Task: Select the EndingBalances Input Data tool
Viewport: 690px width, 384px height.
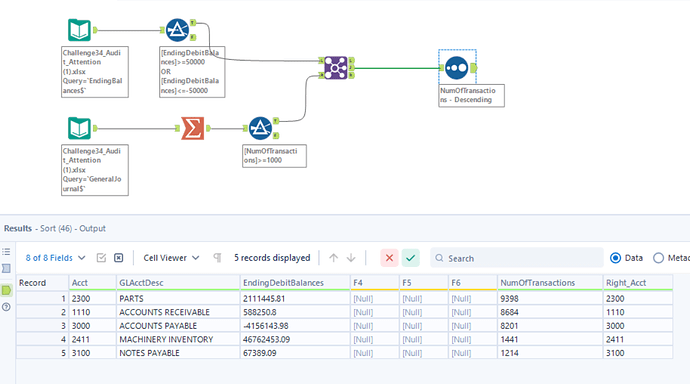Action: tap(79, 30)
